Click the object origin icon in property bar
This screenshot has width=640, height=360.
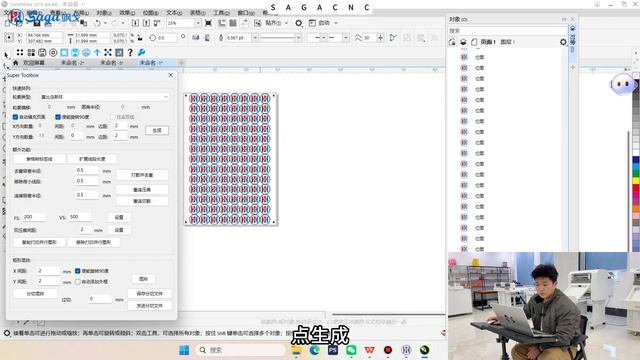pyautogui.click(x=9, y=38)
